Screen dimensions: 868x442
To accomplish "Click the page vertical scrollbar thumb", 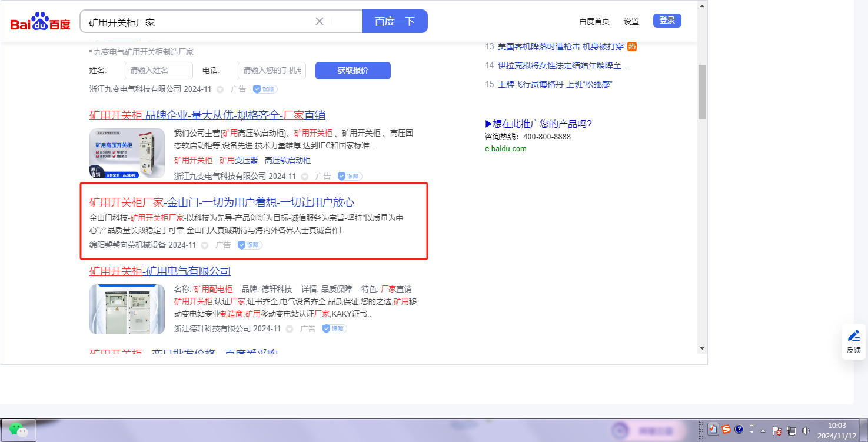I will (701, 91).
